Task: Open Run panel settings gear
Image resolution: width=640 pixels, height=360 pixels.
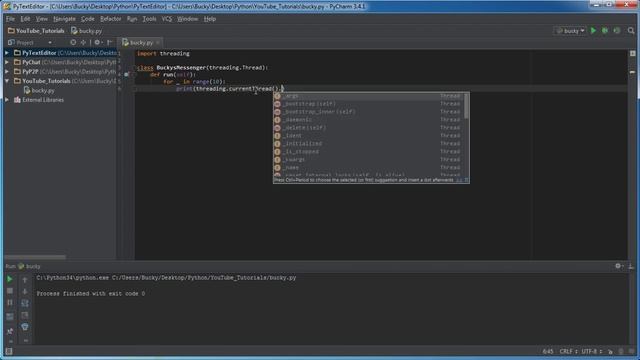Action: pyautogui.click(x=619, y=266)
